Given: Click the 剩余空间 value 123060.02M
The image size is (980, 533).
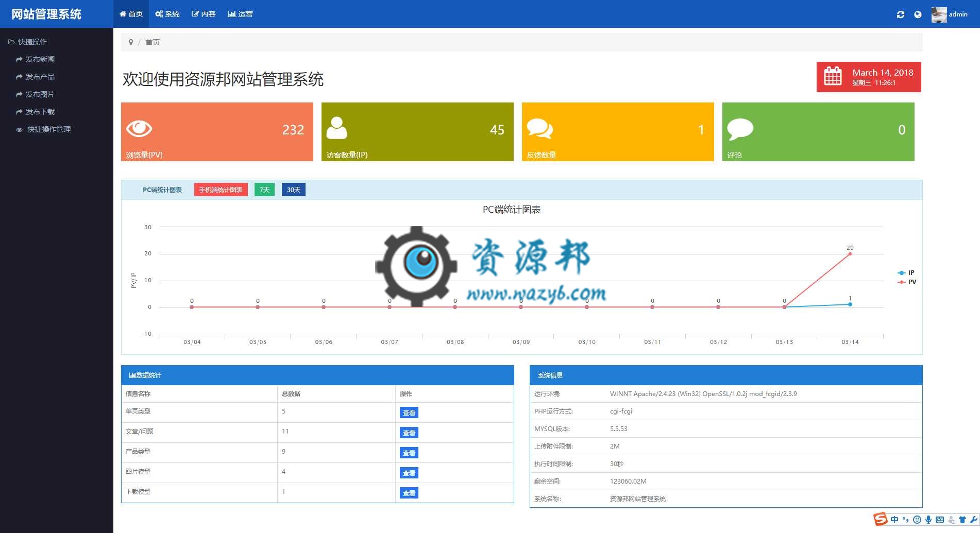Looking at the screenshot, I should [628, 481].
